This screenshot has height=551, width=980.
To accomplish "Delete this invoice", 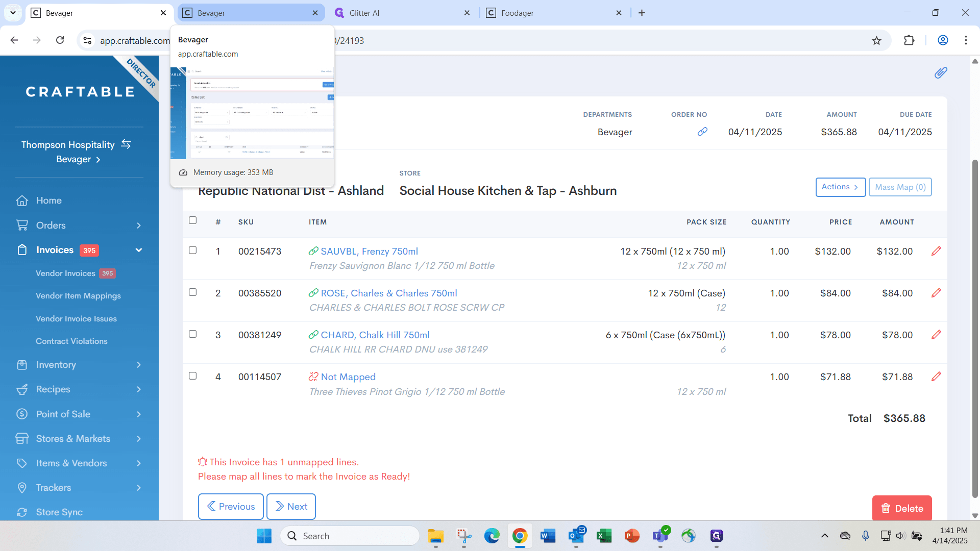I will 902,508.
